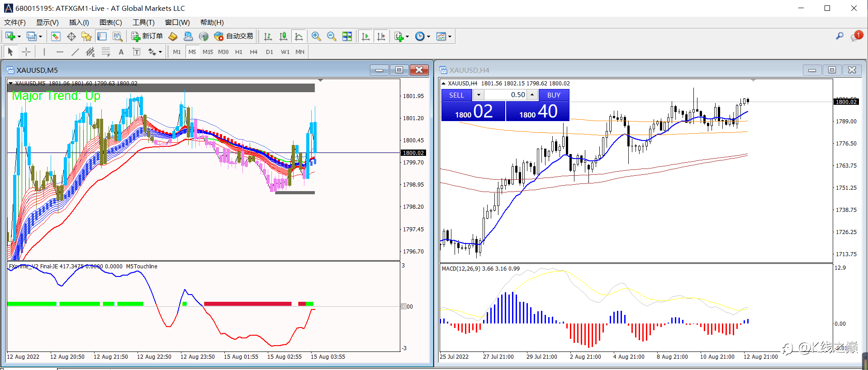
Task: Expand the Profiles dropdown arrow
Action: tap(40, 37)
